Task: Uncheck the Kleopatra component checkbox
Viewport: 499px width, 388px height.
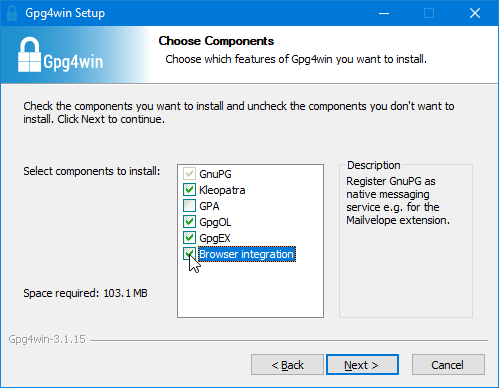Action: point(189,190)
